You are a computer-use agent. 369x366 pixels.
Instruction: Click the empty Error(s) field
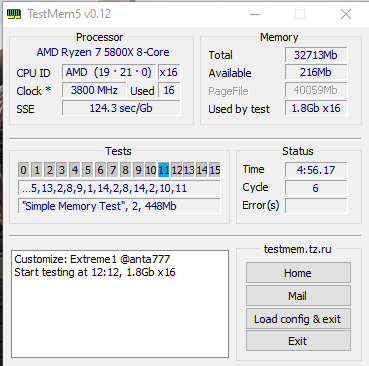point(316,206)
